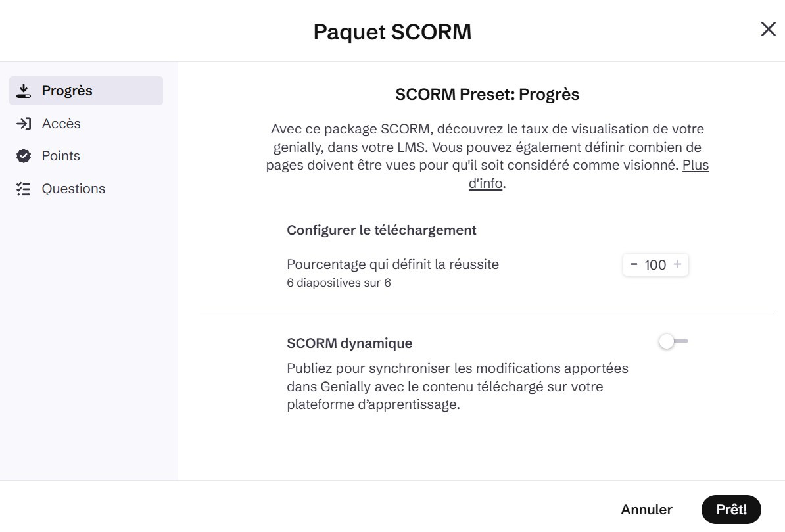Click the "SCORM Preset: Progrès" title

487,95
